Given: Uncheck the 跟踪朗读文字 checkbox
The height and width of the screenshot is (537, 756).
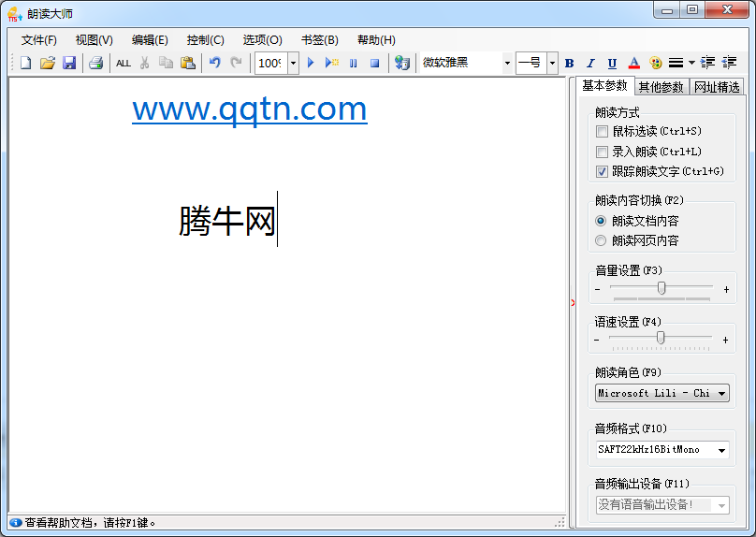Looking at the screenshot, I should (602, 171).
